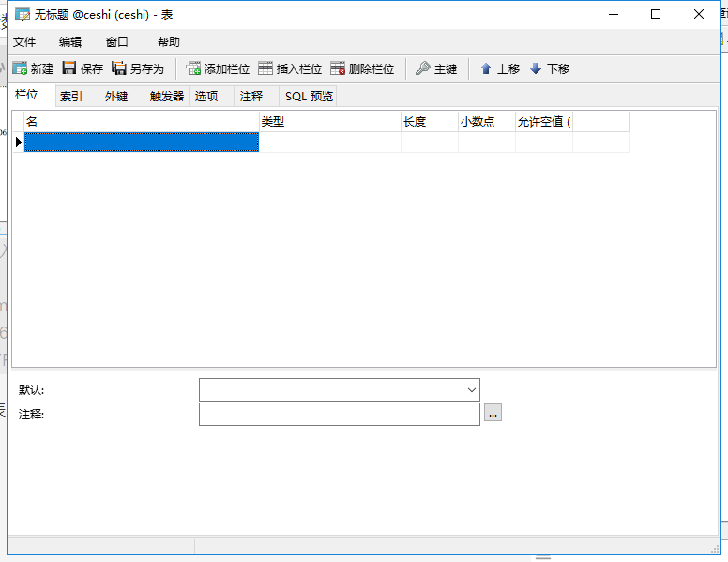Viewport: 728px width, 562px height.
Task: Click the 允许空值 cell in first row
Action: pyautogui.click(x=544, y=142)
